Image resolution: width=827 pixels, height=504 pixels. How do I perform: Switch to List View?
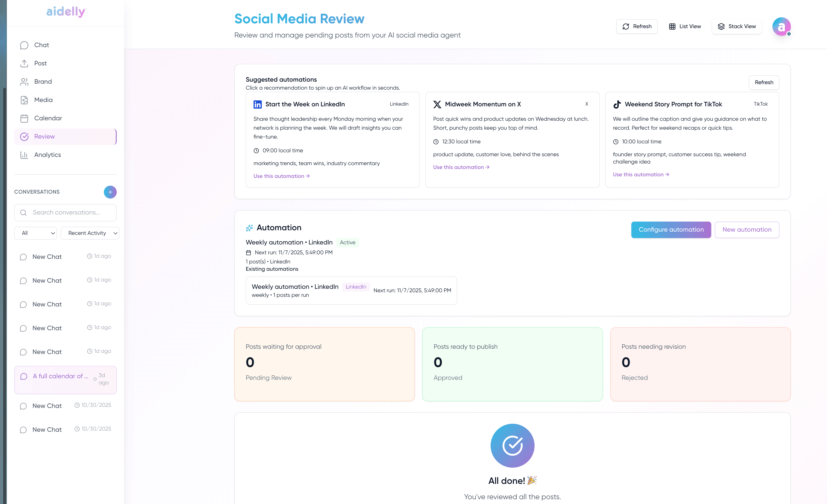(685, 27)
